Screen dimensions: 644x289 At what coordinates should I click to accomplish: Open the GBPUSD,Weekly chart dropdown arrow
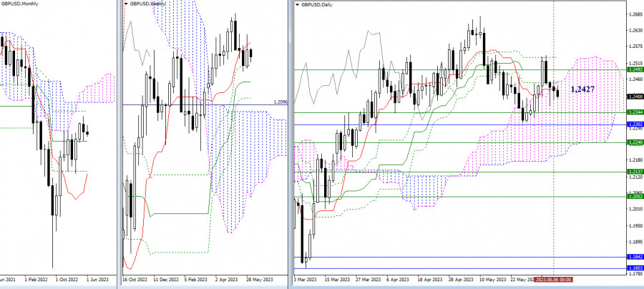(126, 4)
